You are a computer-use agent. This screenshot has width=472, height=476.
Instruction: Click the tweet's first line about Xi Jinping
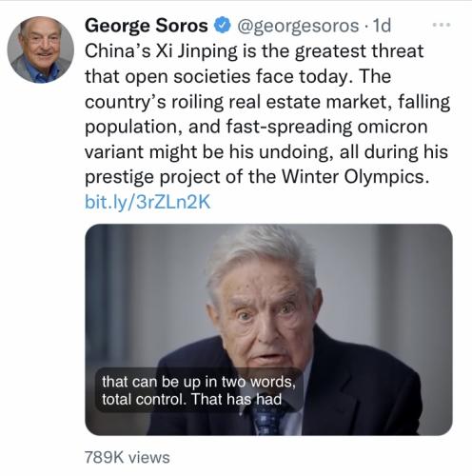254,51
